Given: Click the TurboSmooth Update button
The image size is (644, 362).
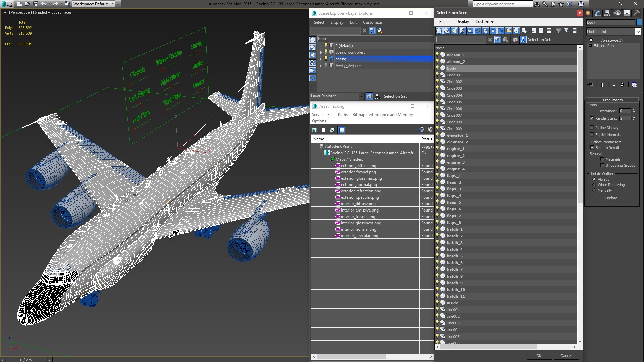Looking at the screenshot, I should click(x=611, y=198).
